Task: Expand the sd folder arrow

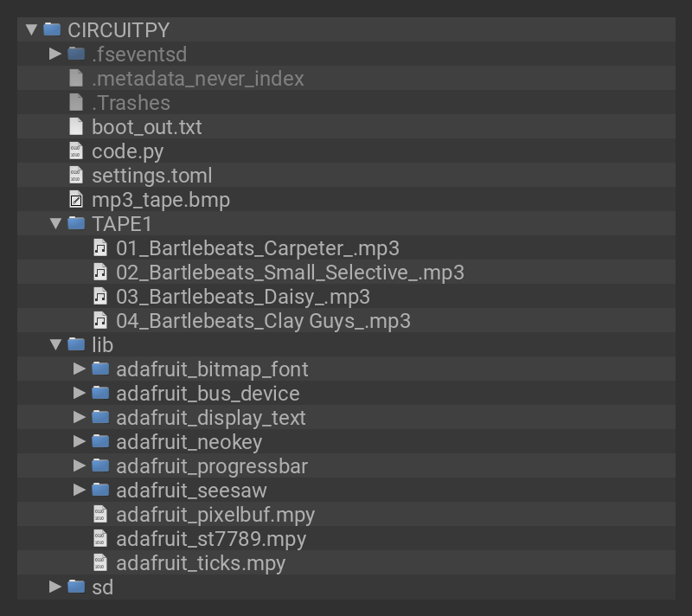Action: (55, 587)
